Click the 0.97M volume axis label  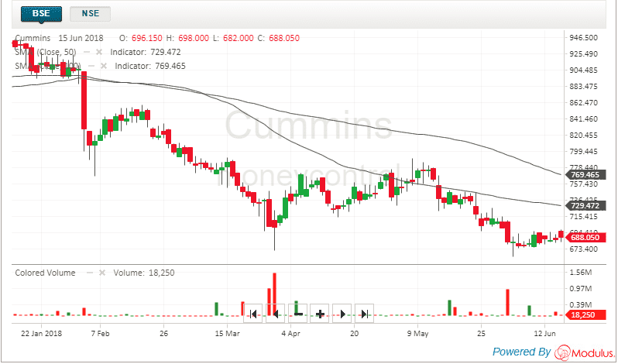[580, 288]
